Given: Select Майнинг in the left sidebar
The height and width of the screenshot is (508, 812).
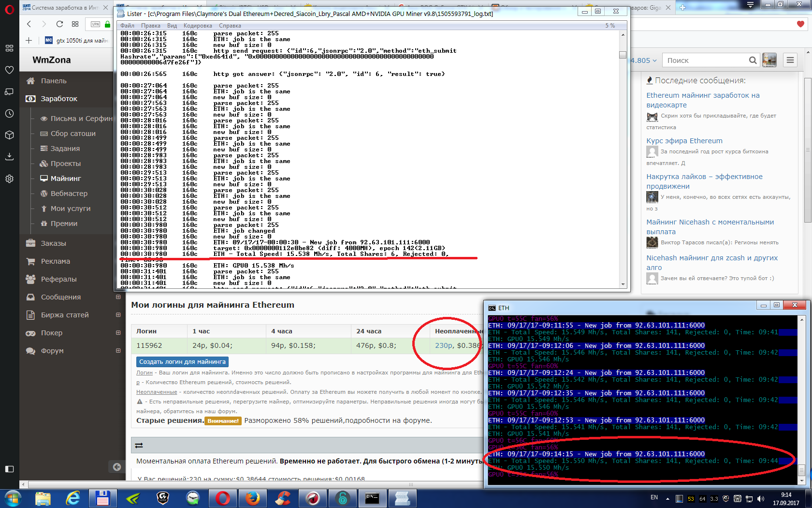Looking at the screenshot, I should (66, 179).
